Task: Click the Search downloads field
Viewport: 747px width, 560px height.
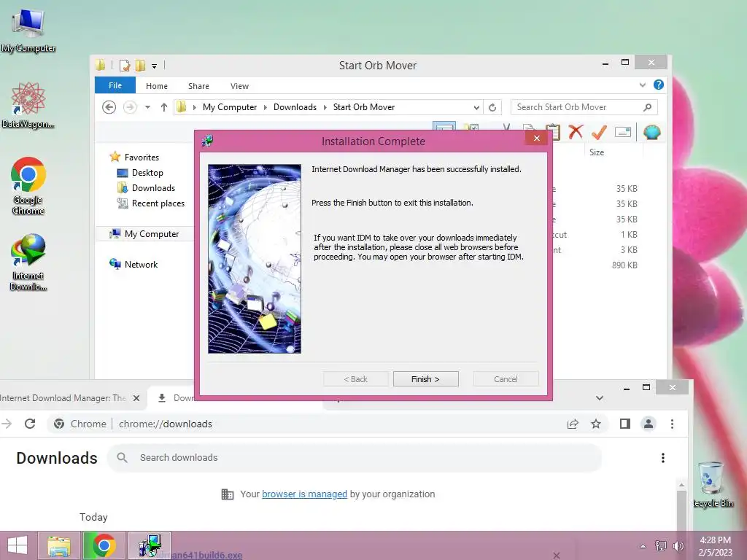Action: pyautogui.click(x=355, y=458)
